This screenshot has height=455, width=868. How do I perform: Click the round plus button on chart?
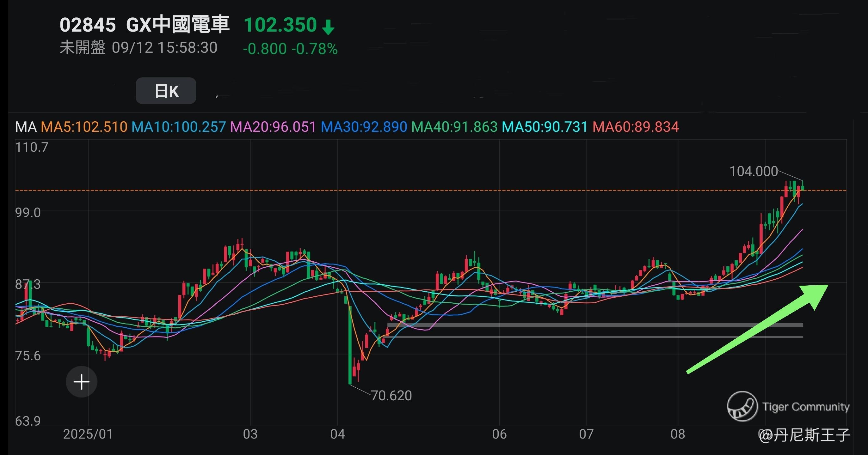tap(82, 382)
